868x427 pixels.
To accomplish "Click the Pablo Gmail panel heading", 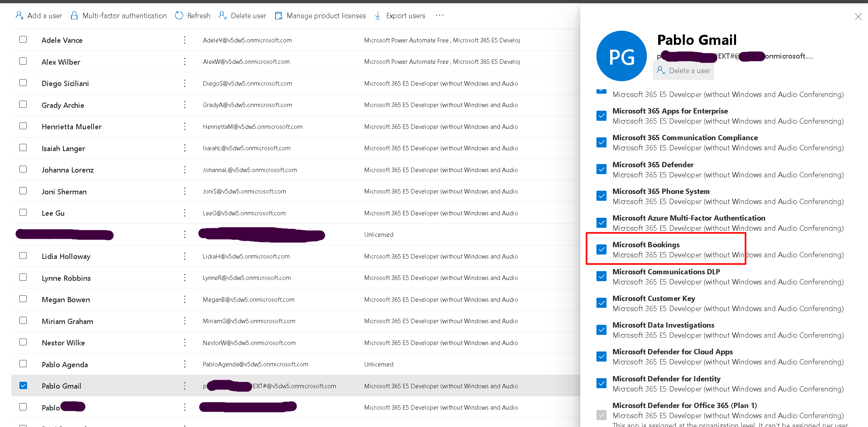I will coord(697,40).
